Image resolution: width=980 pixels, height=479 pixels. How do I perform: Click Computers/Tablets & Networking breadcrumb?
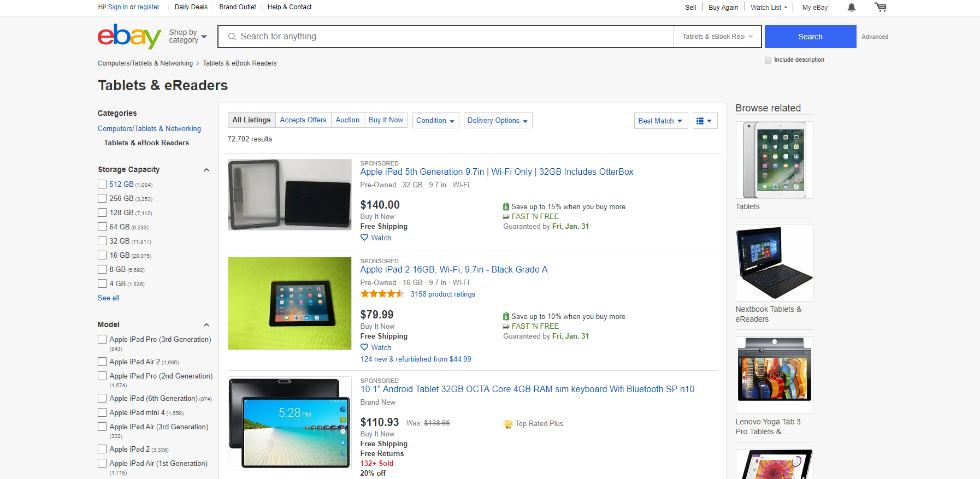click(145, 63)
